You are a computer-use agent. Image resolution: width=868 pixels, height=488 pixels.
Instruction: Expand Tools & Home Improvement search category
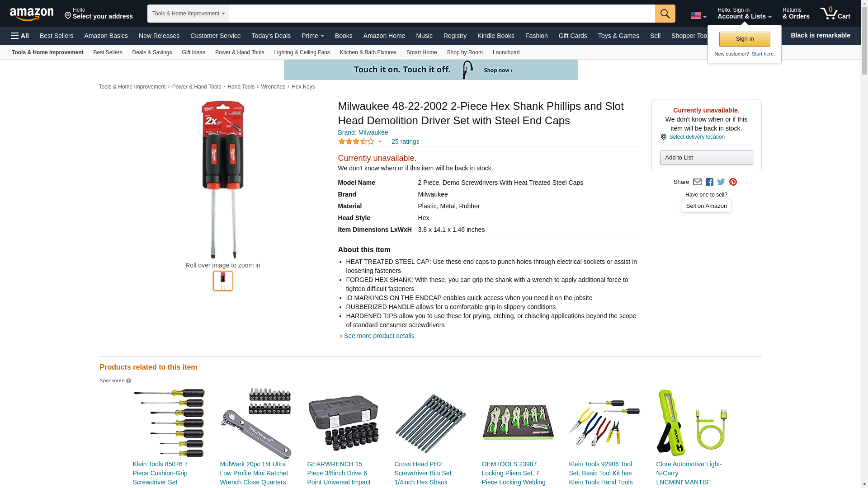tap(188, 14)
